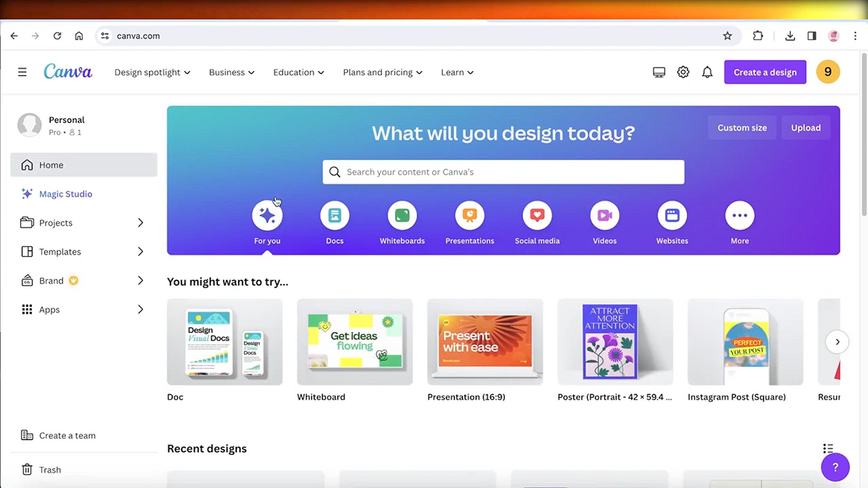Open Projects in sidebar
This screenshot has width=868, height=488.
coord(56,223)
